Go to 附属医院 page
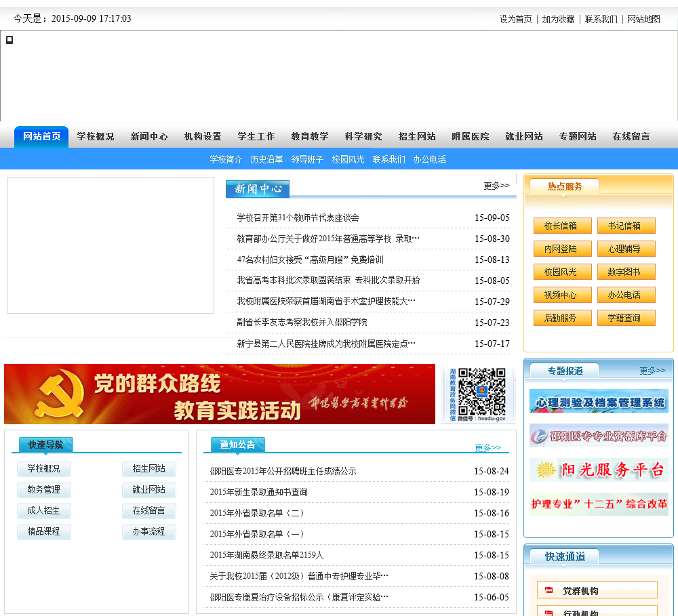 (x=471, y=137)
